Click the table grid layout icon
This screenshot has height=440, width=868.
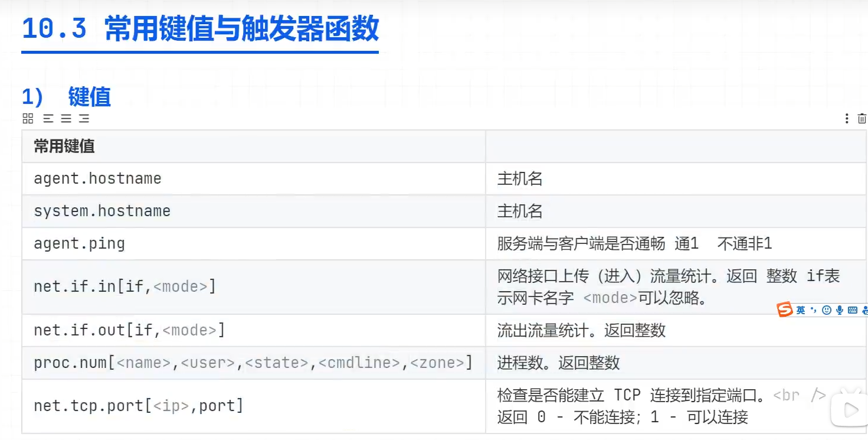(28, 119)
